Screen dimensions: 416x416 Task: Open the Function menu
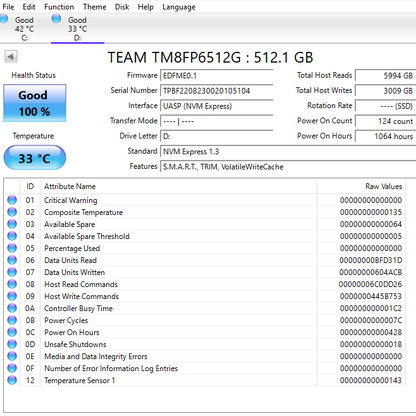pyautogui.click(x=59, y=7)
